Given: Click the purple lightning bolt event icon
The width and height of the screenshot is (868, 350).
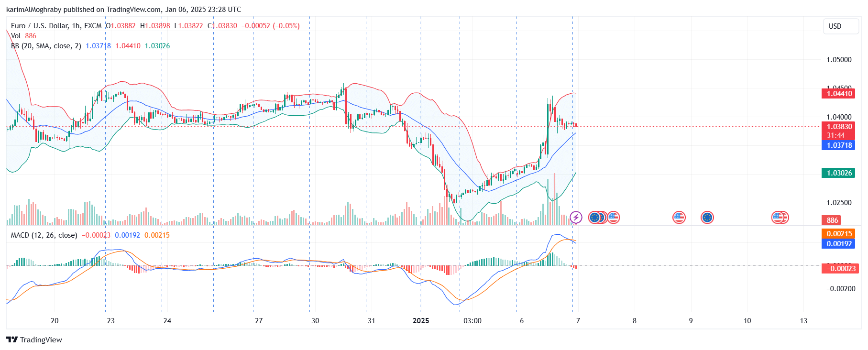Looking at the screenshot, I should (x=576, y=218).
